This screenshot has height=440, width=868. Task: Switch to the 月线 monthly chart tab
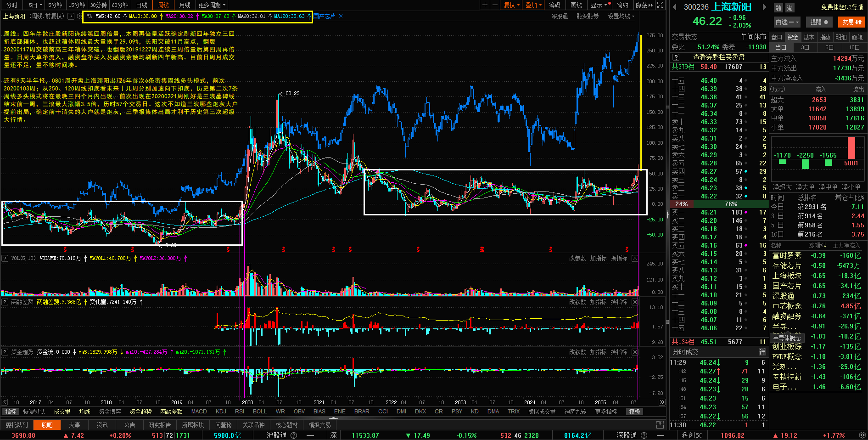[x=185, y=5]
